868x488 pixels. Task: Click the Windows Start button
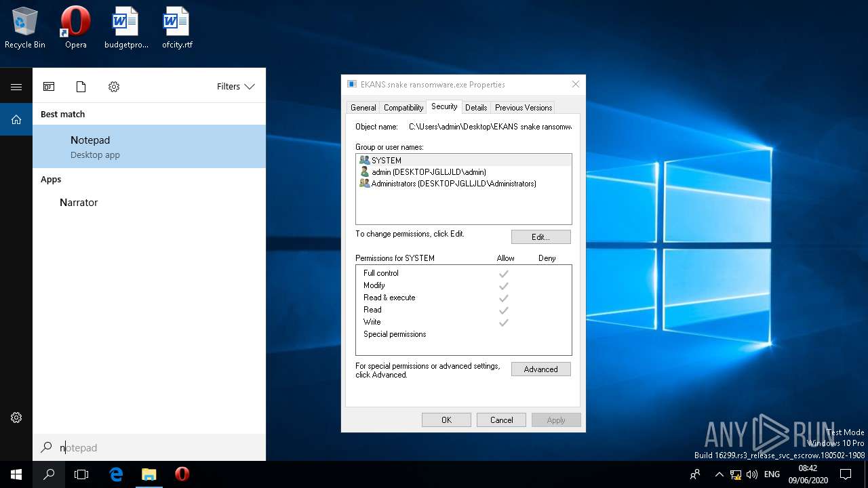16,474
